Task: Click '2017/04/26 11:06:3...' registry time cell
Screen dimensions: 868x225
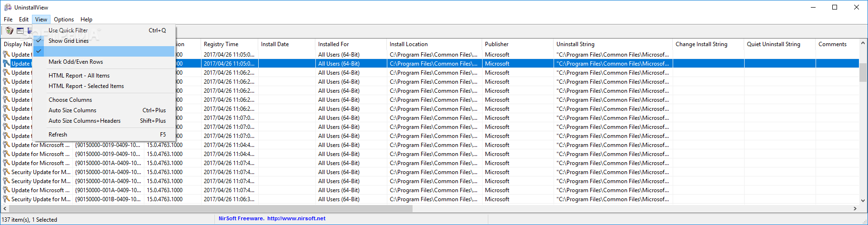Action: click(229, 199)
